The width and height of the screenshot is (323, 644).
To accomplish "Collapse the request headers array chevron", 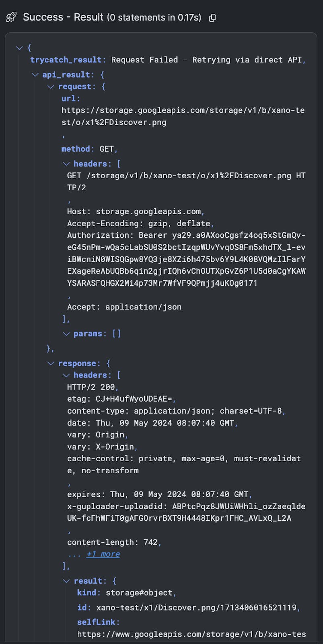I will click(66, 164).
